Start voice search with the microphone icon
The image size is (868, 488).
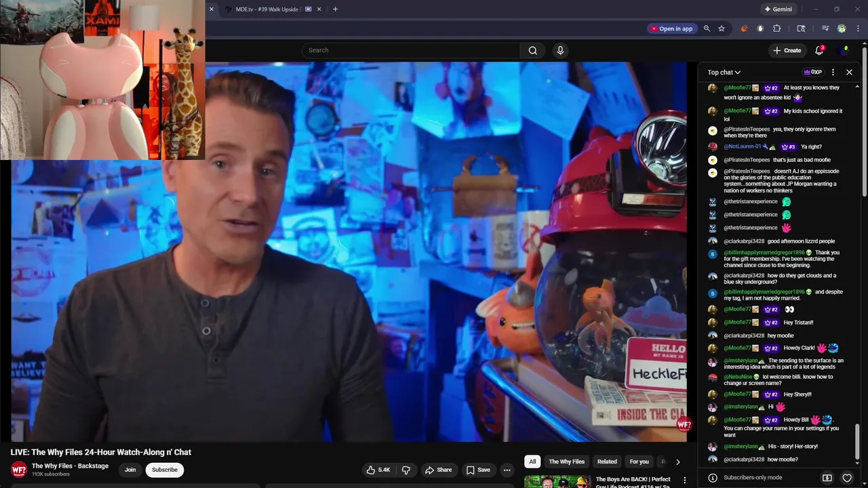click(560, 50)
